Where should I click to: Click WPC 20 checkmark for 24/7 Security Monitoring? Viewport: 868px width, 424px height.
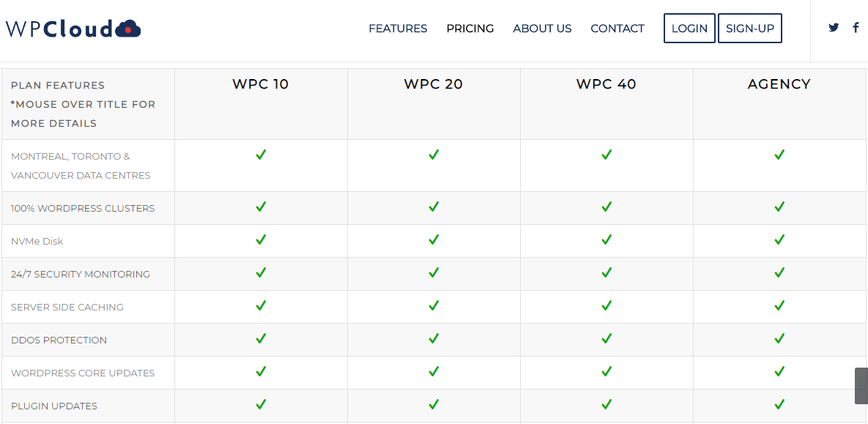[x=434, y=272]
